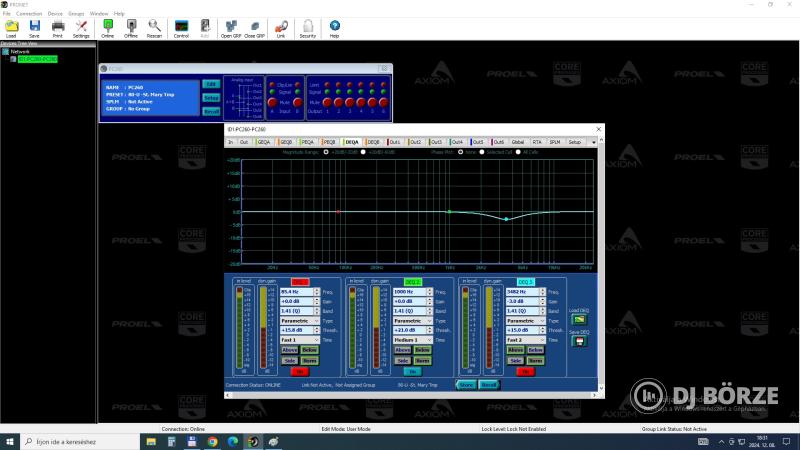Click the Side button for DEQ 3
This screenshot has height=450, width=800.
click(515, 361)
